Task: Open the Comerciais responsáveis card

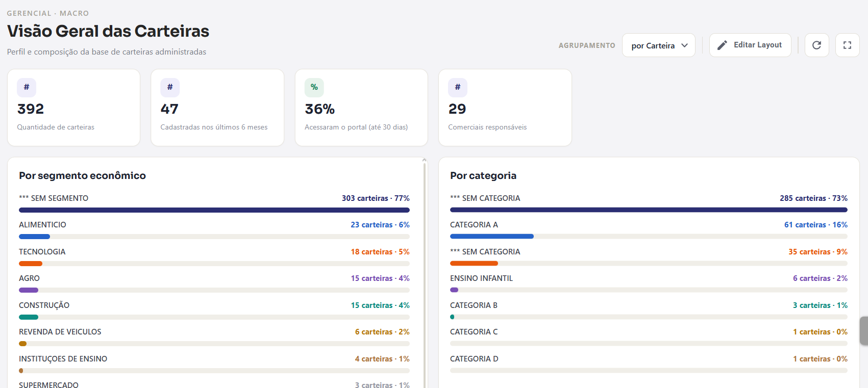Action: pyautogui.click(x=505, y=108)
